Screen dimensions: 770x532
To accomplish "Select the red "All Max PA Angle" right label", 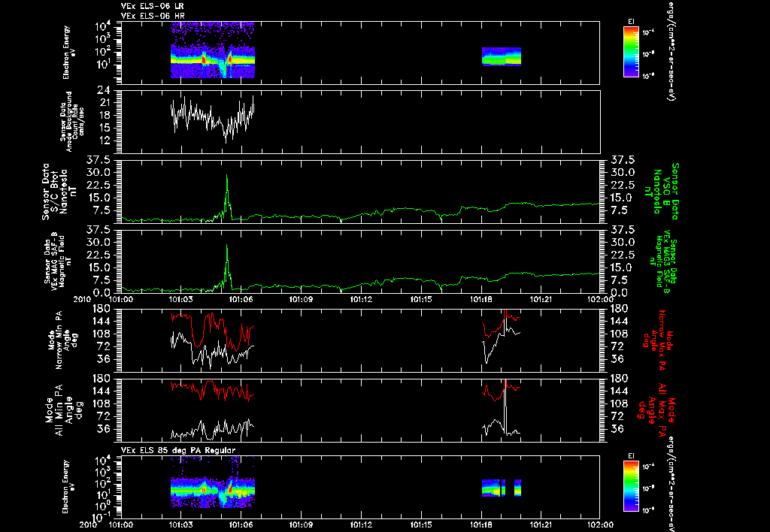I will (657, 410).
